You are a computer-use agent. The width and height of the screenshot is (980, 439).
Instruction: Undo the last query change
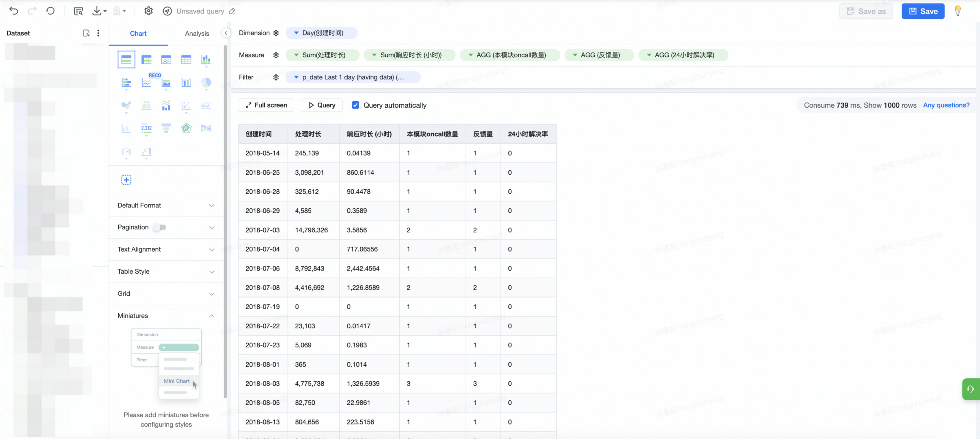[14, 11]
